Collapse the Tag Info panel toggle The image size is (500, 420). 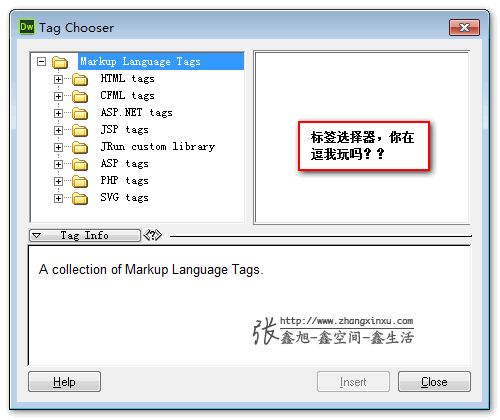point(85,235)
